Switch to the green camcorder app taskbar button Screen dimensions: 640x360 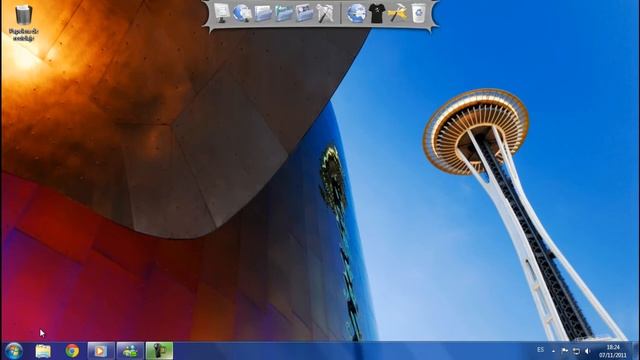(x=159, y=351)
